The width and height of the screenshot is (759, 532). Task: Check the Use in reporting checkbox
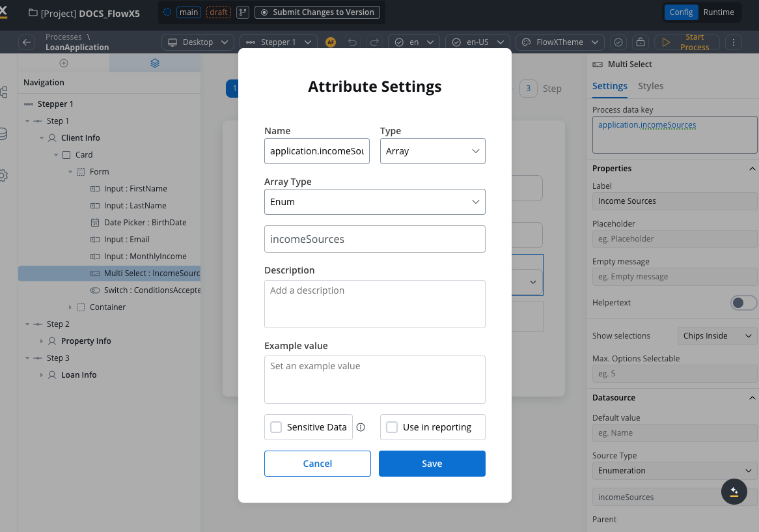point(392,427)
